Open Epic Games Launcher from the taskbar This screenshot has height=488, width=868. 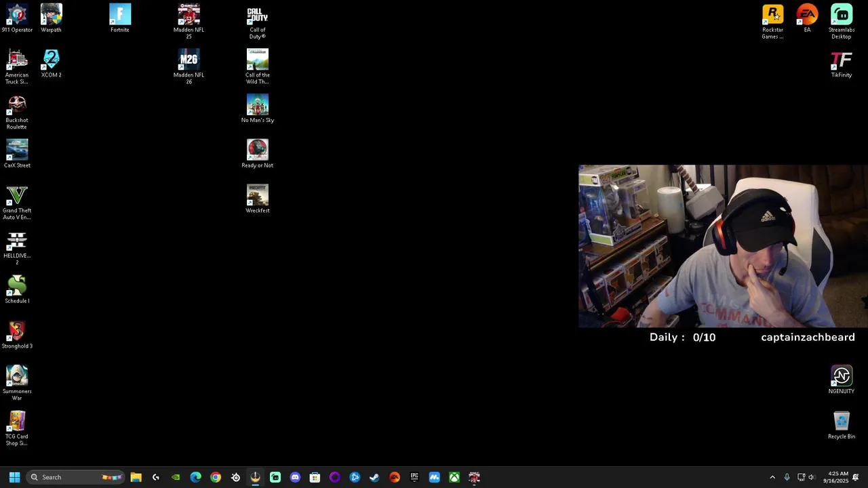pyautogui.click(x=414, y=477)
